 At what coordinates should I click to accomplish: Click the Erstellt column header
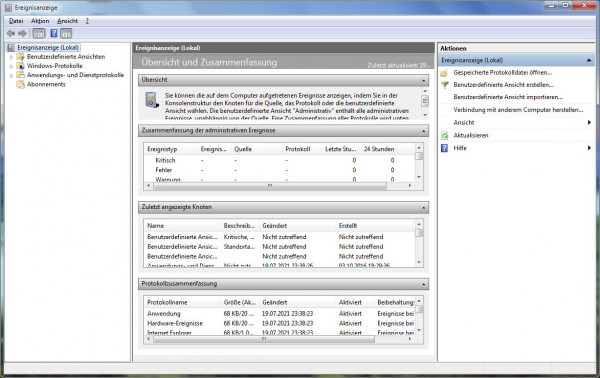pos(374,226)
